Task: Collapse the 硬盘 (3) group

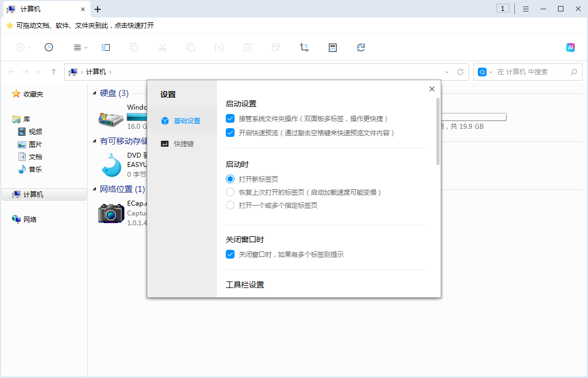Action: click(95, 93)
